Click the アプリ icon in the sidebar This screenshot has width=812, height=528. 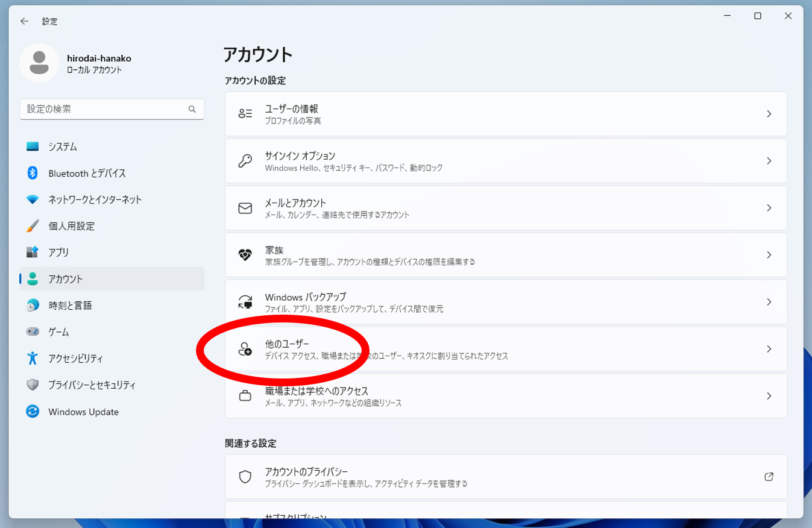click(33, 253)
